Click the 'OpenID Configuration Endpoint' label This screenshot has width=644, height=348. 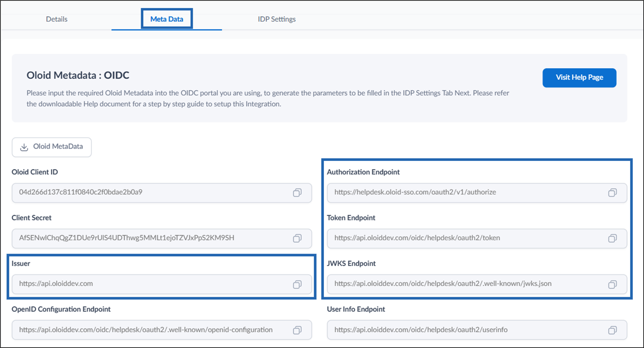61,309
